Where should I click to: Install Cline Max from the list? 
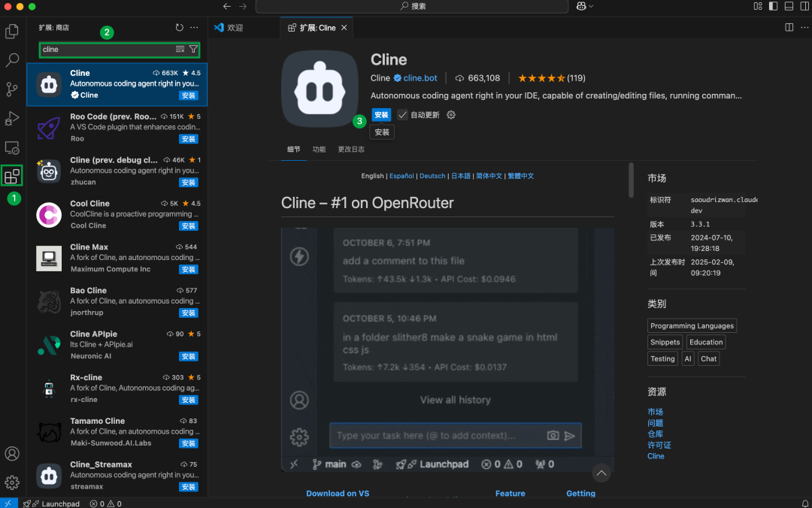tap(189, 269)
